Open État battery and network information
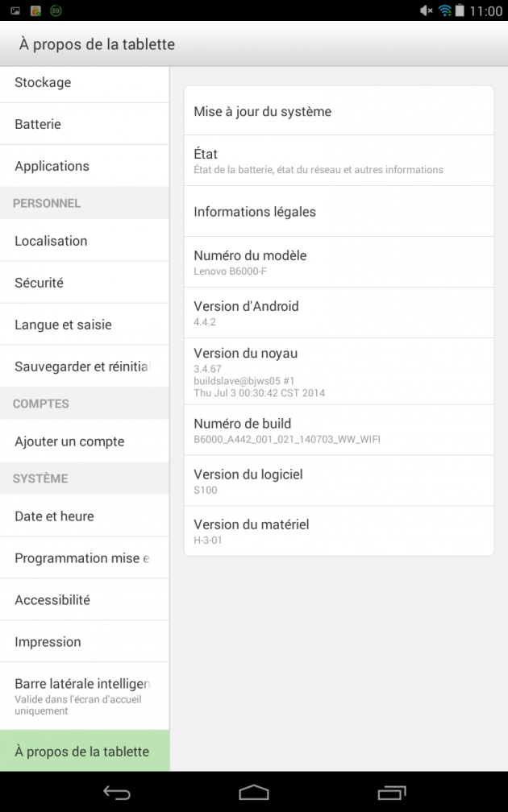The image size is (508, 812). tap(339, 160)
